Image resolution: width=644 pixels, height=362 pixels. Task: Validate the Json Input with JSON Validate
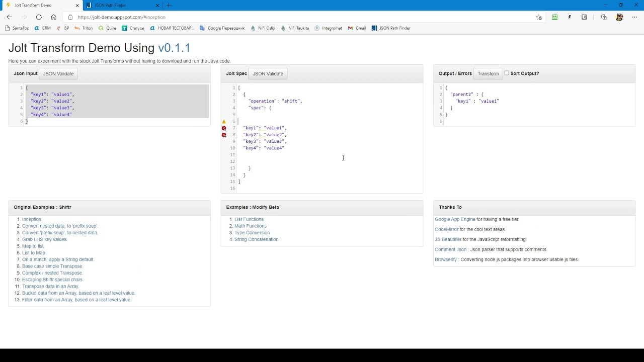[58, 73]
